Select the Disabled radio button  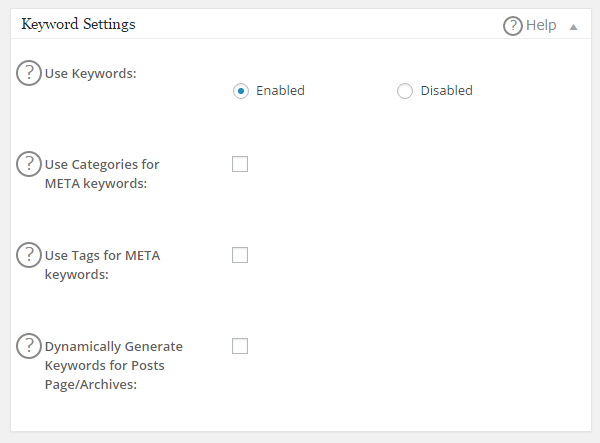click(x=405, y=91)
